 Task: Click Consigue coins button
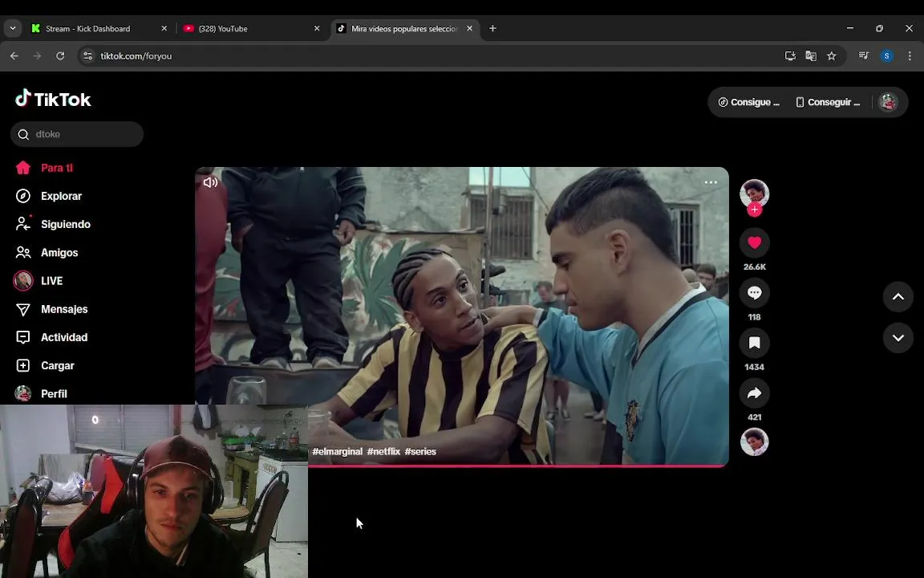(x=748, y=103)
